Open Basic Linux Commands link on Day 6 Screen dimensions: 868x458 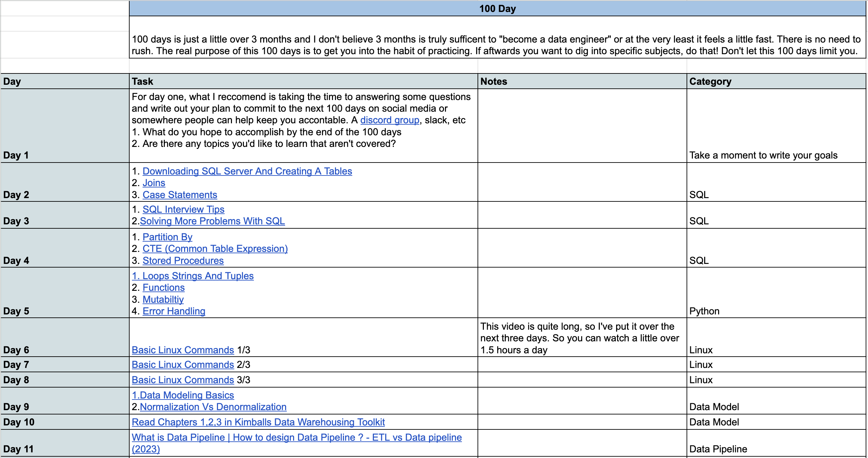pos(183,350)
